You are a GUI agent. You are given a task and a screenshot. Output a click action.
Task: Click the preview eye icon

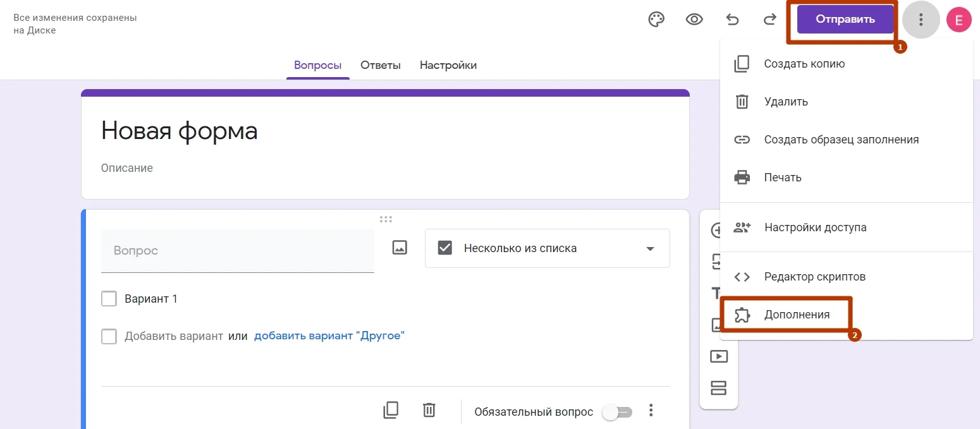pos(694,20)
